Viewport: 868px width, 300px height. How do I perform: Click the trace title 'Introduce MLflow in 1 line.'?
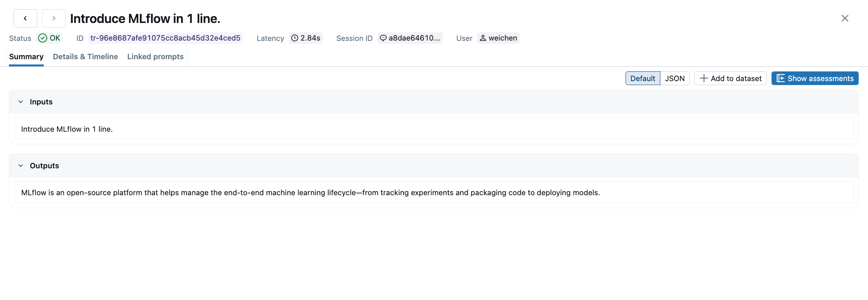tap(145, 19)
